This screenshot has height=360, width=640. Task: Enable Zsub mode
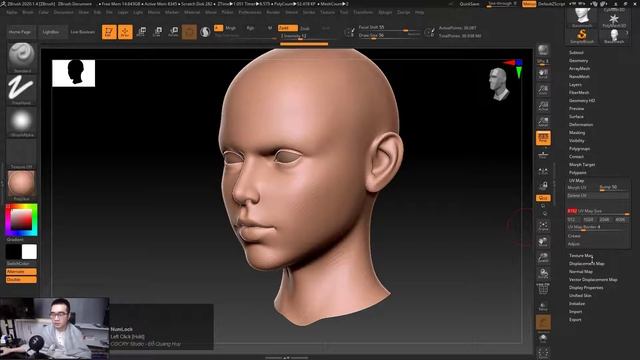305,29
